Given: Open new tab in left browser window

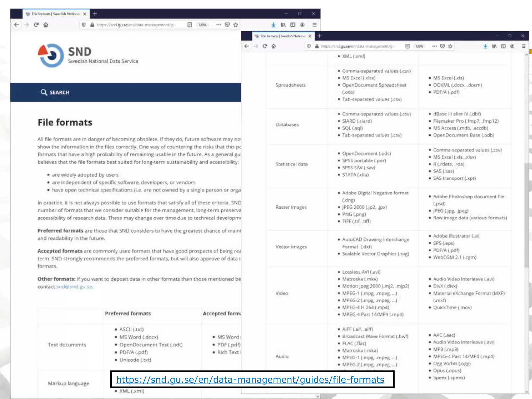Looking at the screenshot, I should pyautogui.click(x=95, y=14).
